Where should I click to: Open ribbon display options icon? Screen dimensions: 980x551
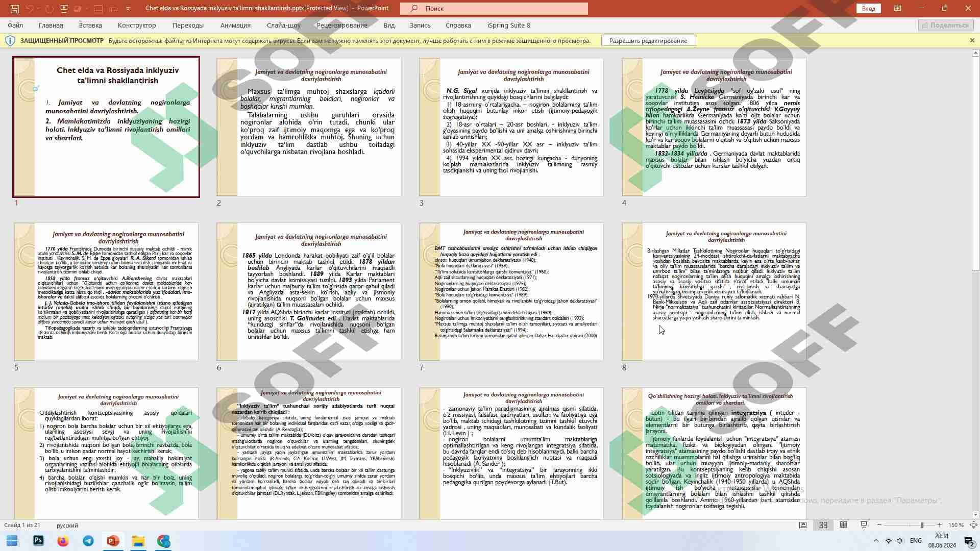click(x=897, y=9)
